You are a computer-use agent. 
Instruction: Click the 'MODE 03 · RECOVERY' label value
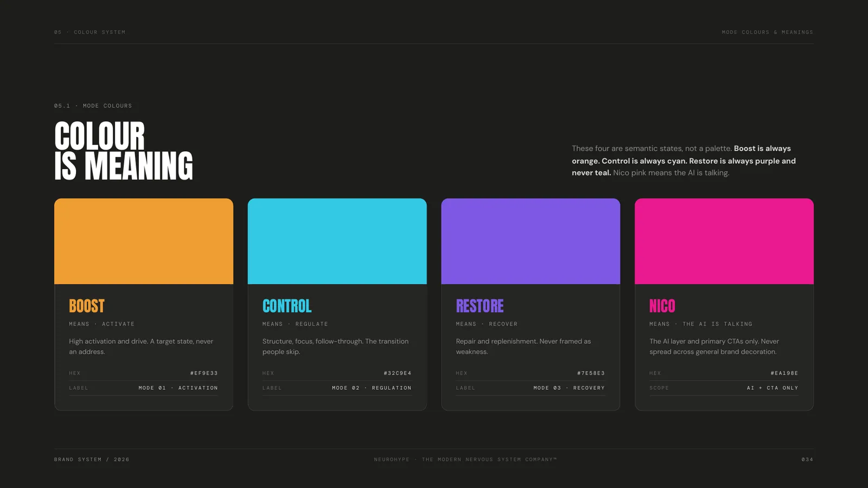(x=569, y=388)
